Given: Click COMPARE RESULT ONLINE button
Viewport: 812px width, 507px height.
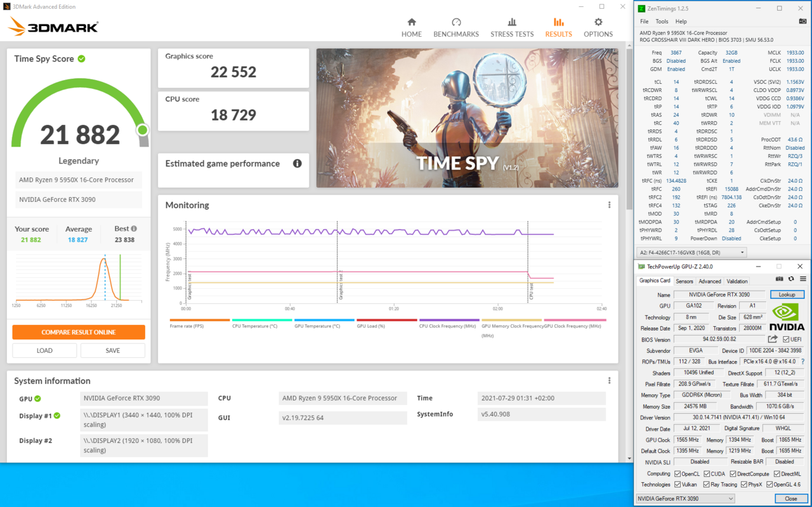Looking at the screenshot, I should pos(78,332).
